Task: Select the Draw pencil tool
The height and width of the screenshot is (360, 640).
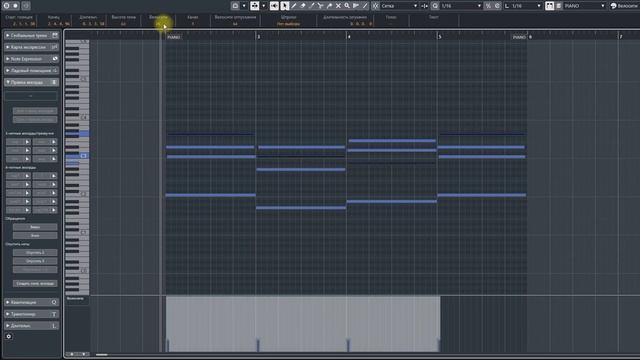Action: (293, 6)
